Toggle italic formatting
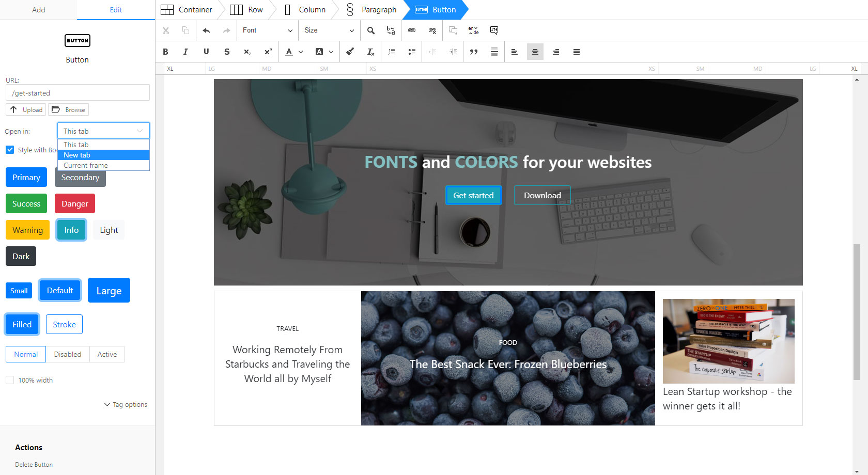Screen dimensions: 868x475 click(185, 52)
